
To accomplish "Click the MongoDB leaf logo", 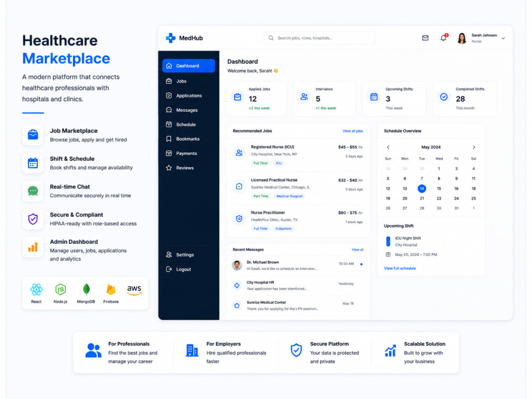I will tap(86, 289).
